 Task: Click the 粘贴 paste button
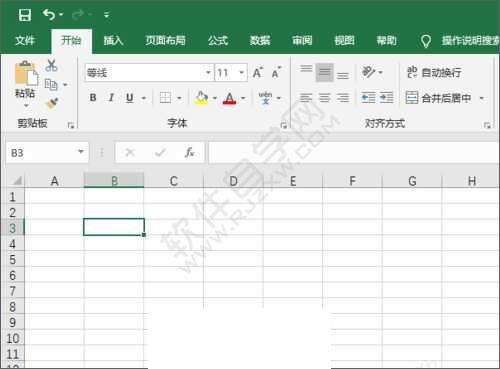click(26, 79)
